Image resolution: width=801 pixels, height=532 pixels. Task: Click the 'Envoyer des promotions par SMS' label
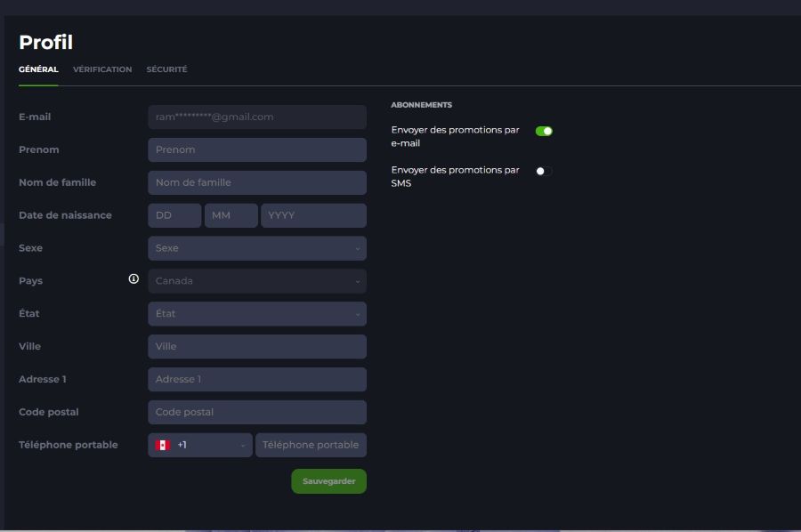(x=455, y=176)
